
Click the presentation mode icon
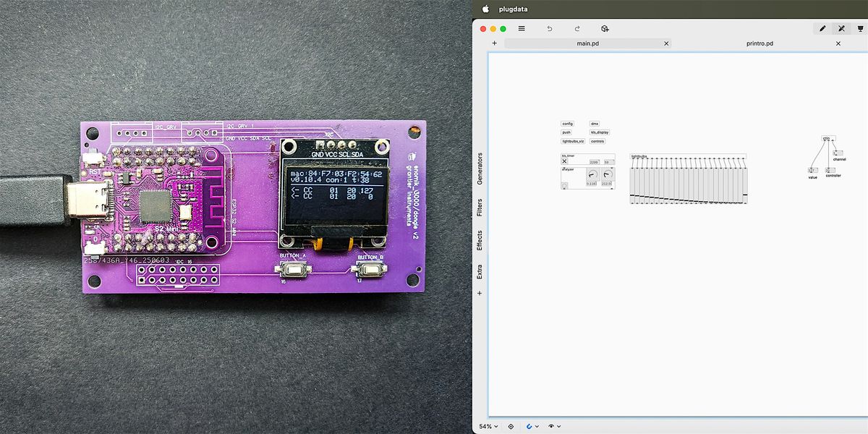tap(860, 29)
